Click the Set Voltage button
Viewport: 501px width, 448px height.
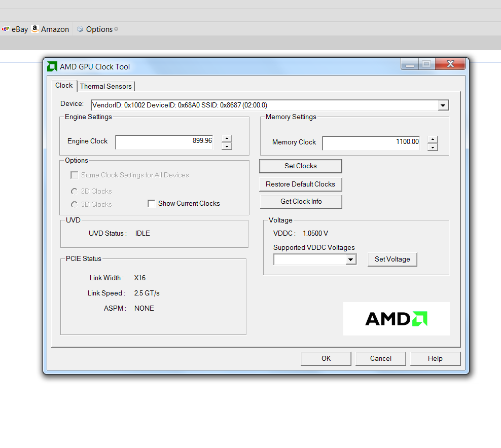392,259
